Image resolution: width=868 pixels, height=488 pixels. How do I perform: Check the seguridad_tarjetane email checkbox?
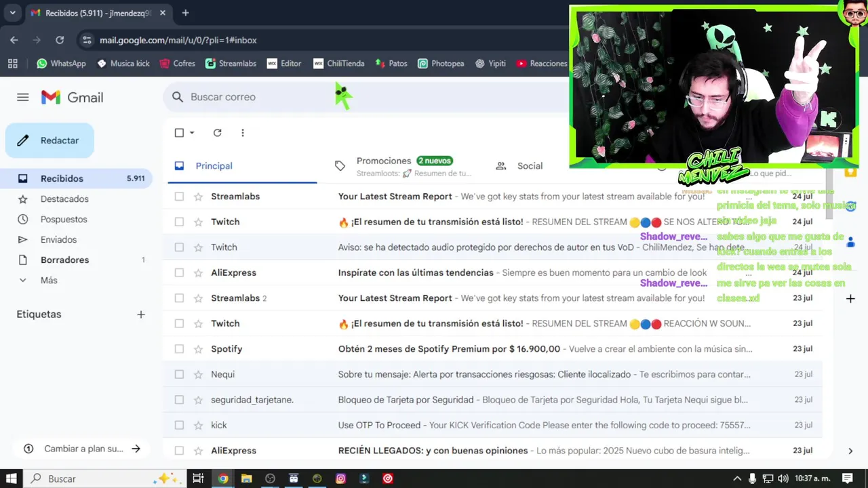179,400
